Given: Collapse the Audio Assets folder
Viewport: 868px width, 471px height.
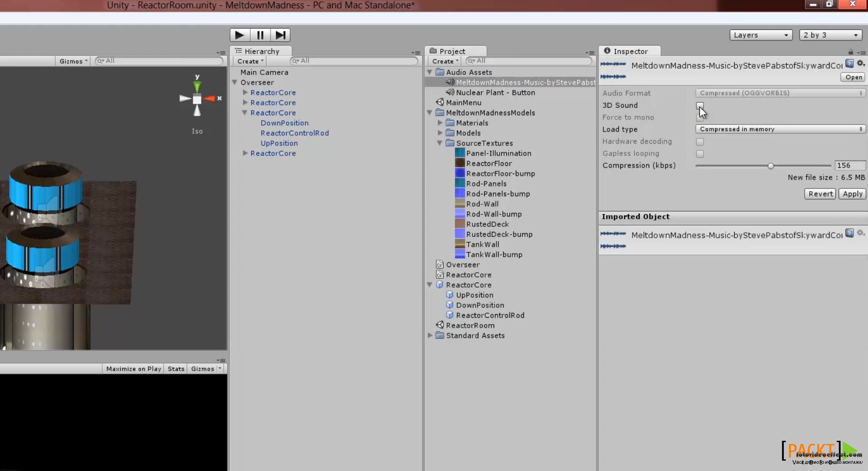Looking at the screenshot, I should [x=429, y=72].
